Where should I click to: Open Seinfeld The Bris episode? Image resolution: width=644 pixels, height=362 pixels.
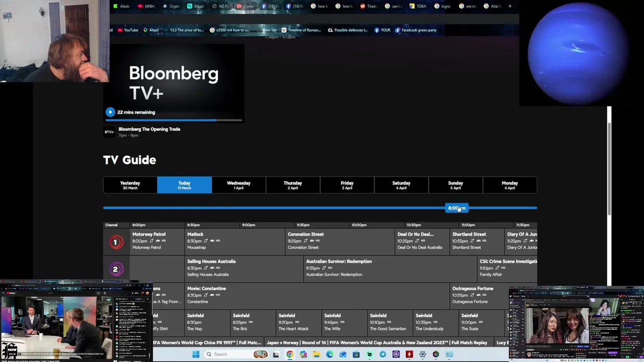pyautogui.click(x=253, y=322)
